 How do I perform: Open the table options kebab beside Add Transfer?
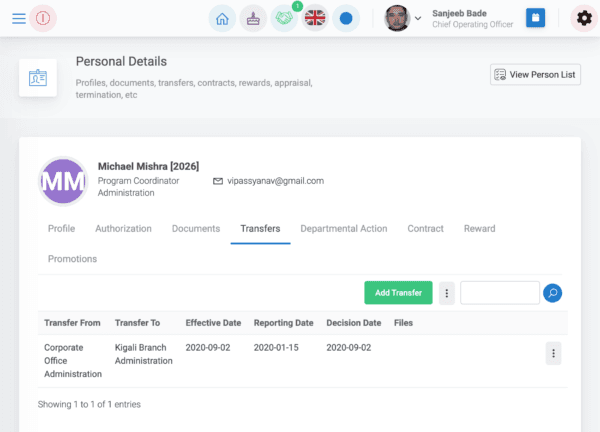click(447, 293)
